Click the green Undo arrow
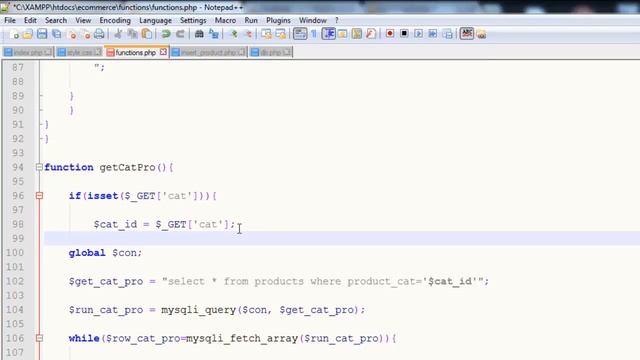Image resolution: width=640 pixels, height=360 pixels. pos(166,34)
